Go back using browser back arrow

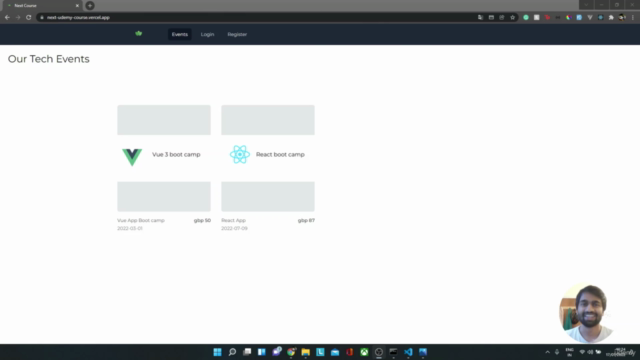(x=7, y=18)
